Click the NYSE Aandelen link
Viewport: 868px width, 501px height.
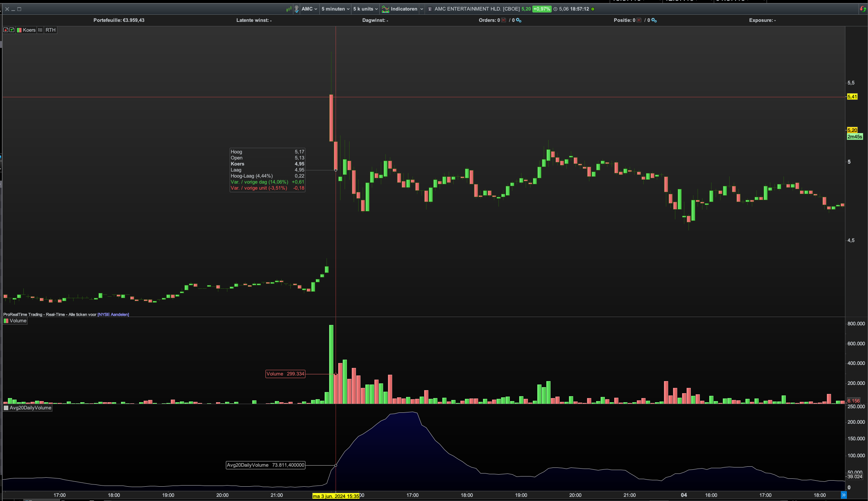click(x=113, y=314)
